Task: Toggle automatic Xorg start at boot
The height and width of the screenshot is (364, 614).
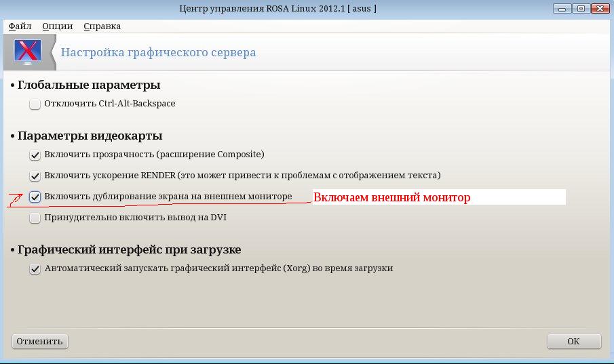Action: point(35,269)
